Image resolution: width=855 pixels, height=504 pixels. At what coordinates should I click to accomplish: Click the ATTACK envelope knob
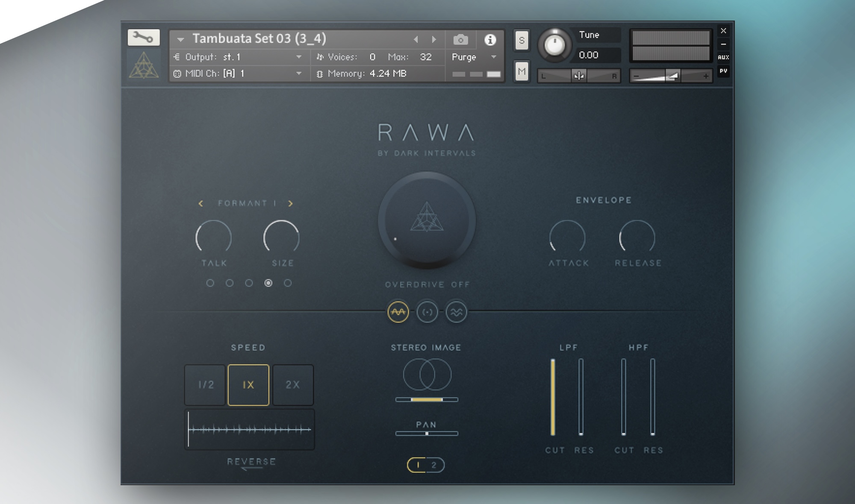point(567,237)
